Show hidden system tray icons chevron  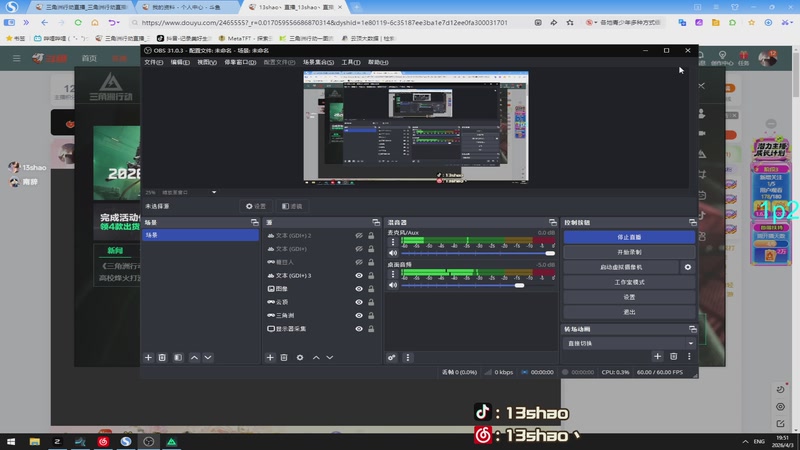[745, 441]
